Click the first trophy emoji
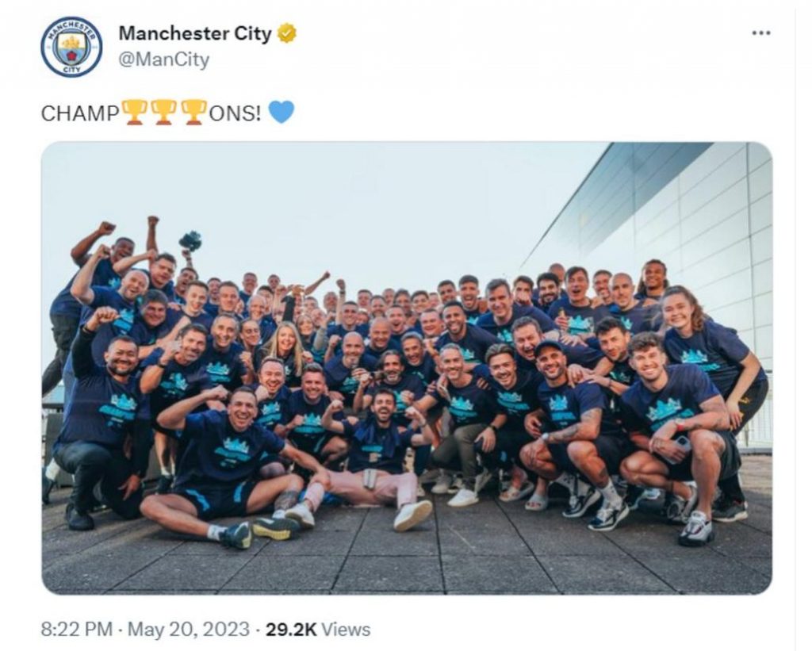 click(135, 113)
